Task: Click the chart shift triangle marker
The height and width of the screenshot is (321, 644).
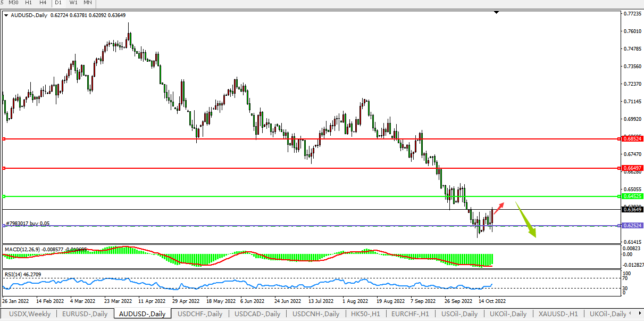Action: (x=496, y=12)
